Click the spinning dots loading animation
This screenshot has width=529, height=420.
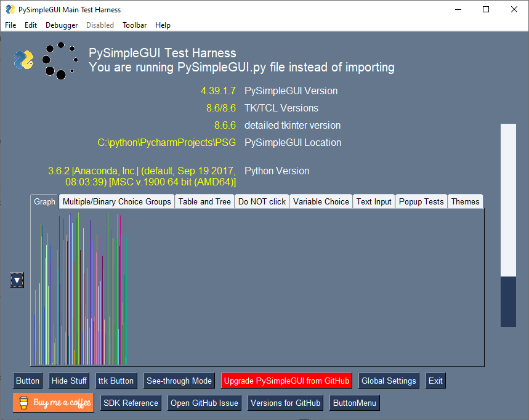60,60
